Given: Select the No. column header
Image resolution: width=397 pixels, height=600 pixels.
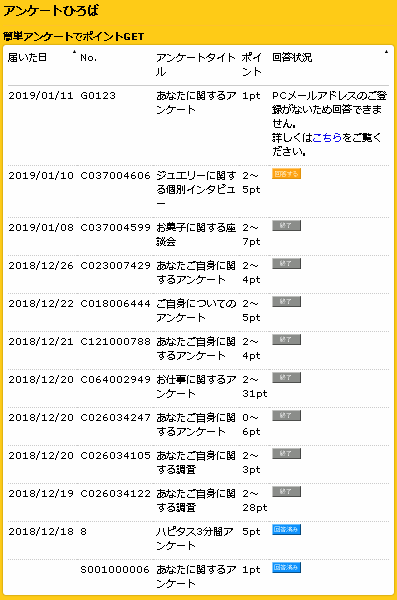Looking at the screenshot, I should [88, 58].
